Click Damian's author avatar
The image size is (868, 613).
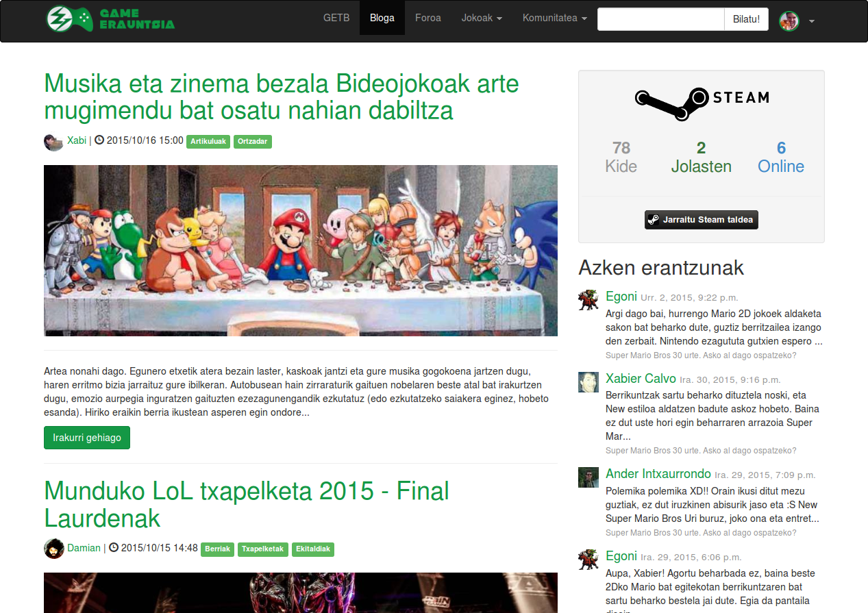(53, 549)
